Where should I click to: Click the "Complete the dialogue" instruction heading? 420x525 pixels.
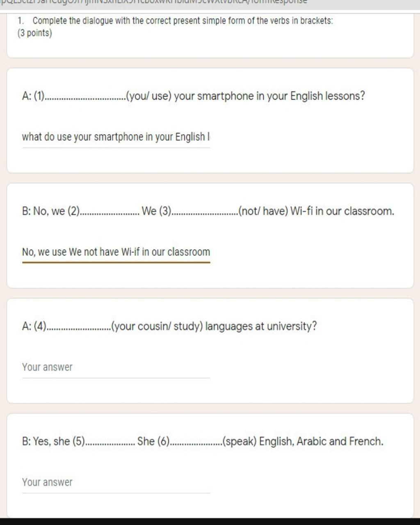183,21
